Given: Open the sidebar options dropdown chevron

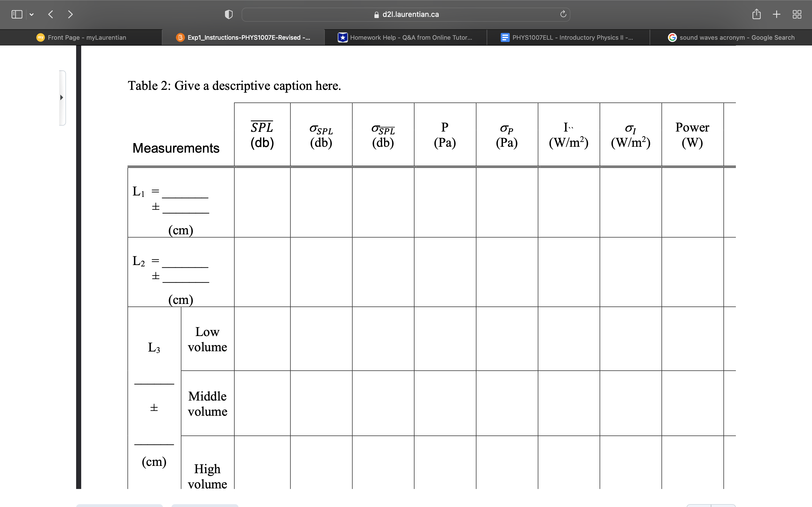Looking at the screenshot, I should 32,14.
